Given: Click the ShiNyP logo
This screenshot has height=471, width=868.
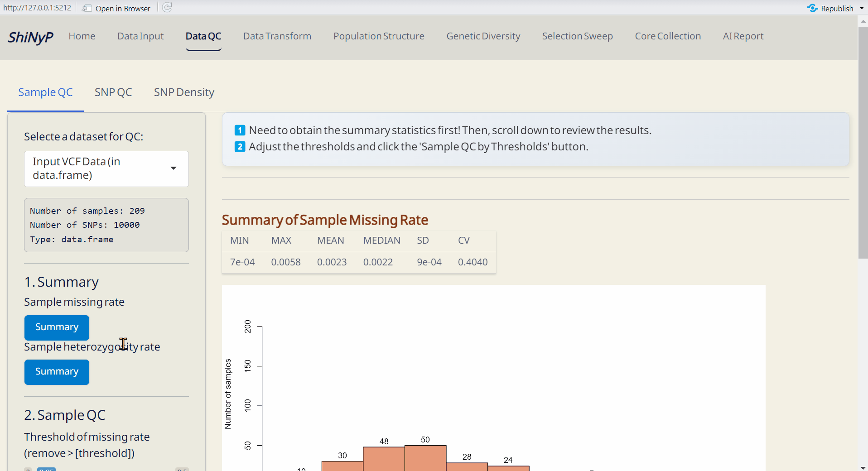Looking at the screenshot, I should pos(30,37).
